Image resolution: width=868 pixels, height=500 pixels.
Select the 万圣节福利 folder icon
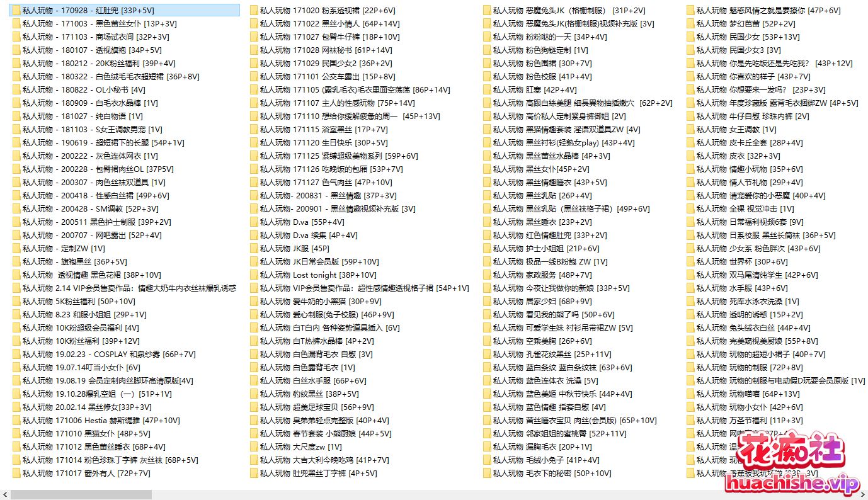[690, 421]
